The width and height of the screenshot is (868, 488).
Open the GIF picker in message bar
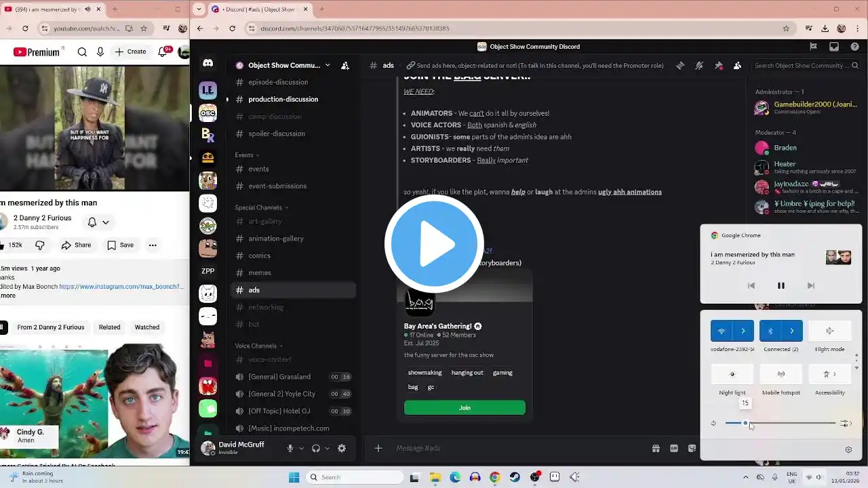pyautogui.click(x=674, y=448)
